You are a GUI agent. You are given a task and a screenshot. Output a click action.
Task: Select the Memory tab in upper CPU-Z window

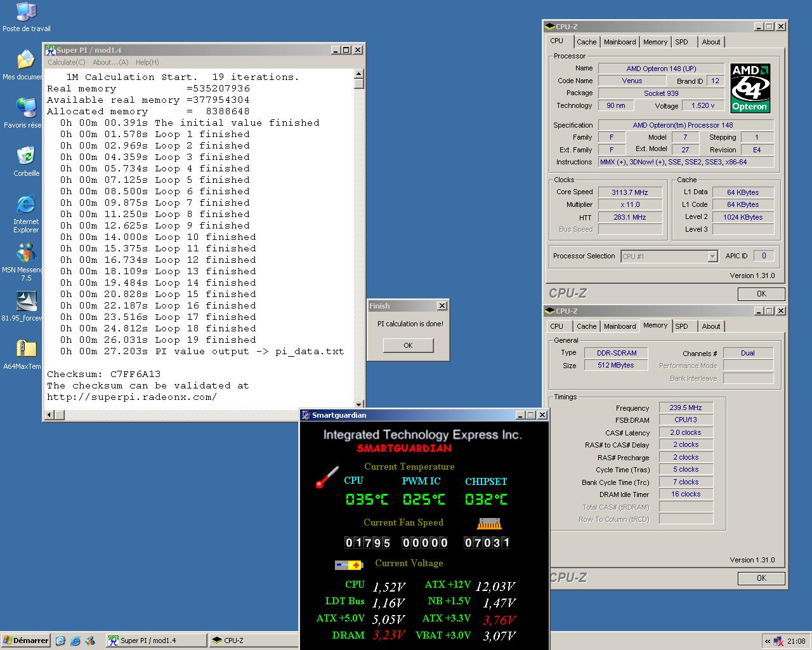pyautogui.click(x=655, y=42)
